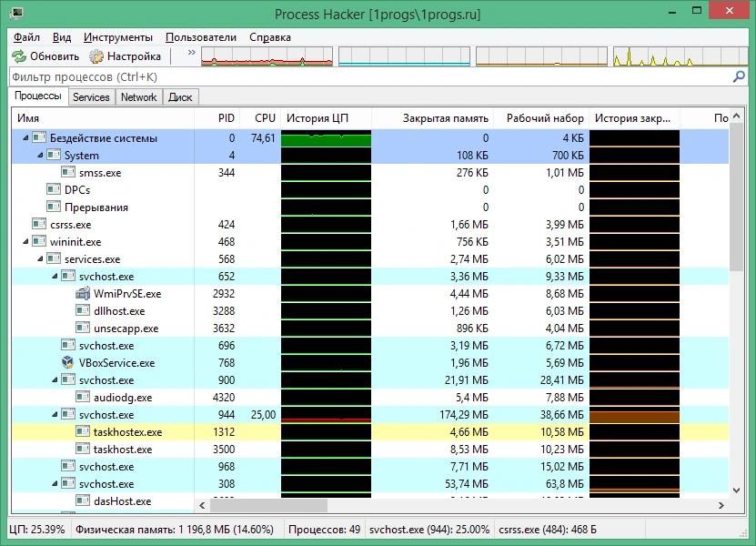Click the Refresh (Обновить) toolbar button
Image resolution: width=756 pixels, height=546 pixels.
[x=45, y=56]
